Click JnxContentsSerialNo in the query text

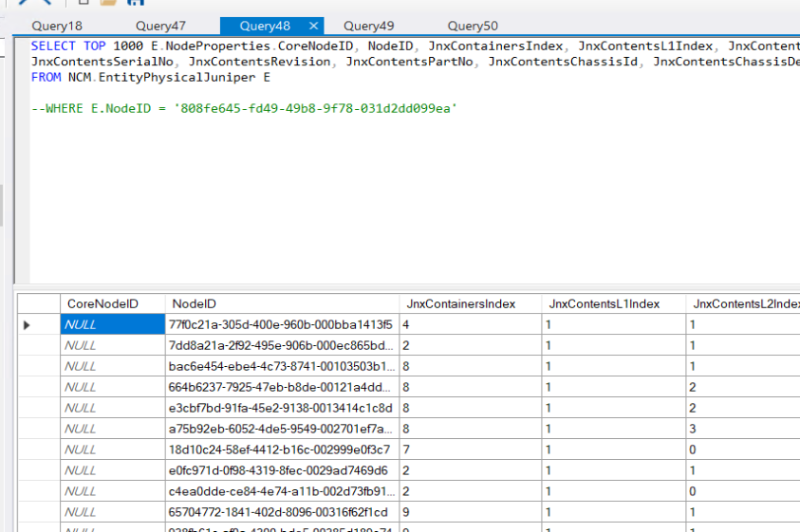pos(102,62)
